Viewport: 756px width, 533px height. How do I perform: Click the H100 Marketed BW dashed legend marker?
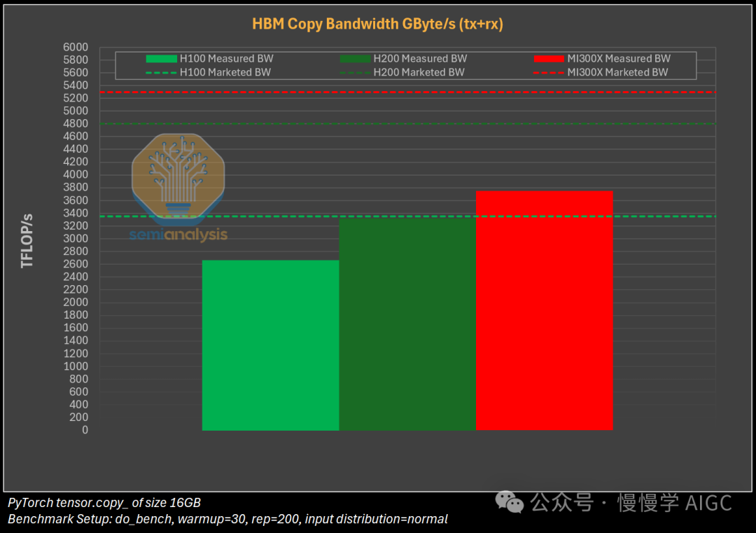(162, 72)
